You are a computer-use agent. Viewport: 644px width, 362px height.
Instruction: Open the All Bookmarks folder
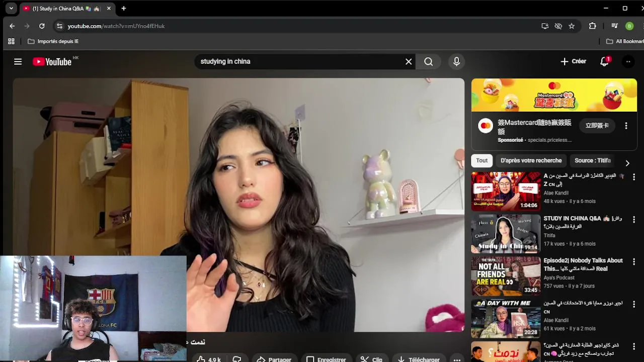(624, 41)
